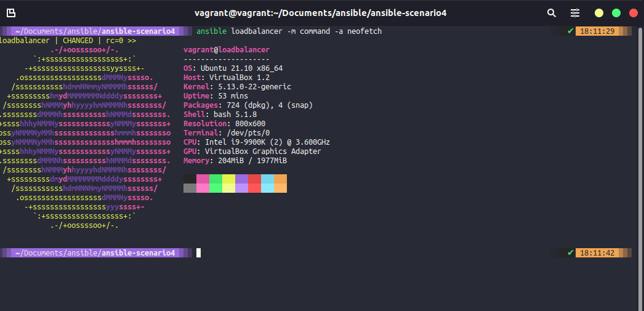Select the yellow swatch in the top palette row
The height and width of the screenshot is (311, 644).
click(228, 179)
